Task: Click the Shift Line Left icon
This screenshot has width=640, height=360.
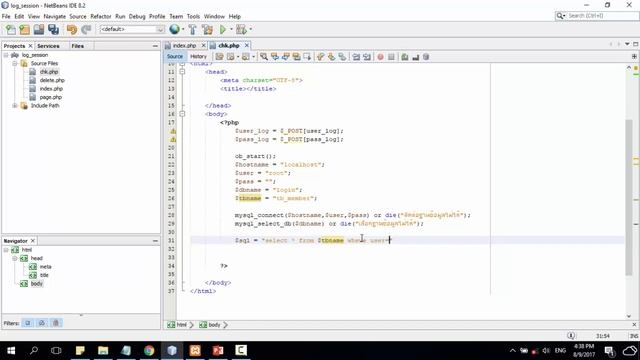Action: pyautogui.click(x=356, y=57)
